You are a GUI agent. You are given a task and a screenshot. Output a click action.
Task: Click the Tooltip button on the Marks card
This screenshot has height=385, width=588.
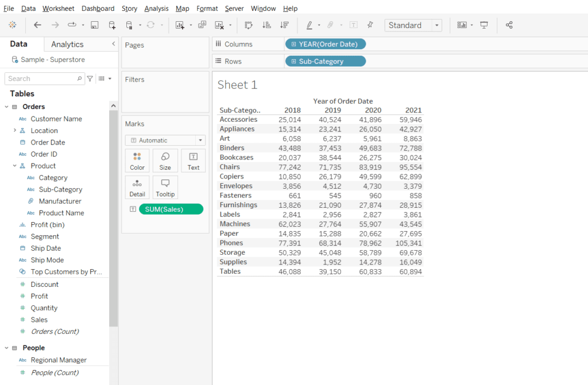pos(165,187)
